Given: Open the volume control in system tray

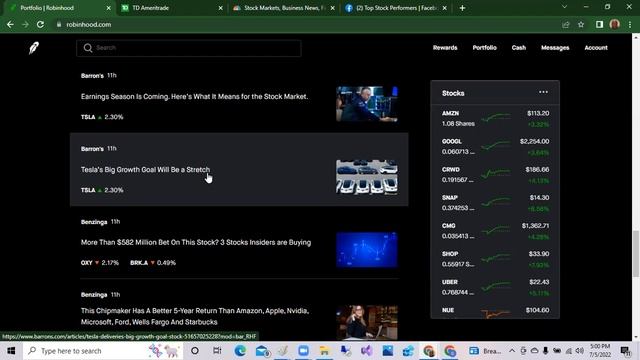Looking at the screenshot, I should point(580,351).
